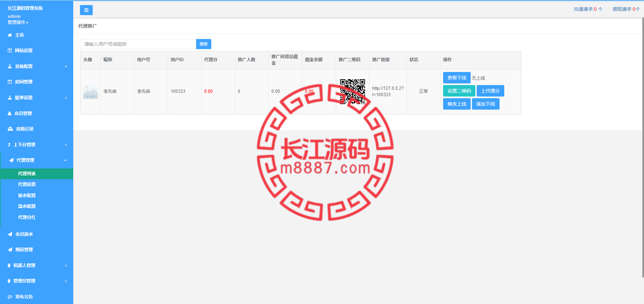
Task: Toggle sidebar with hamburger menu button
Action: pyautogui.click(x=86, y=10)
